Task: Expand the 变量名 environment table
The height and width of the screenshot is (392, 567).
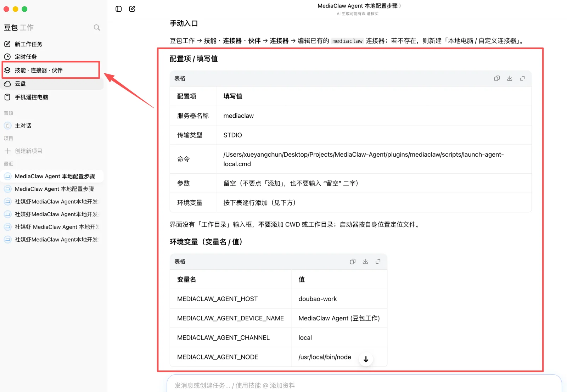Action: (x=378, y=262)
